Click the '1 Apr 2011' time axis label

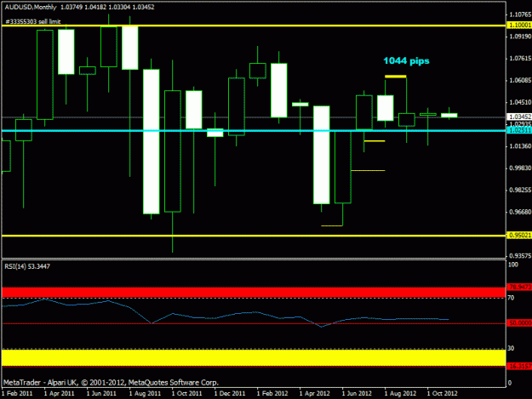coord(59,394)
